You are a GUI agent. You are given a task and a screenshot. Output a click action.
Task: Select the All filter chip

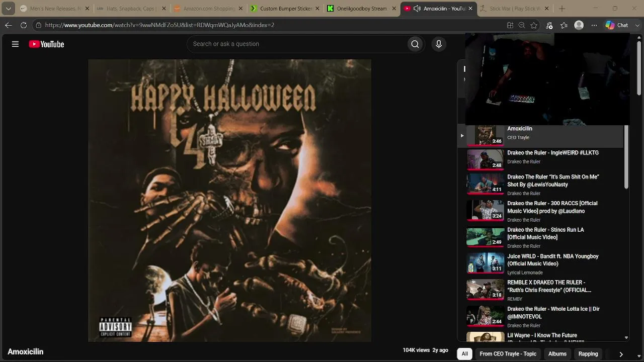pos(465,354)
